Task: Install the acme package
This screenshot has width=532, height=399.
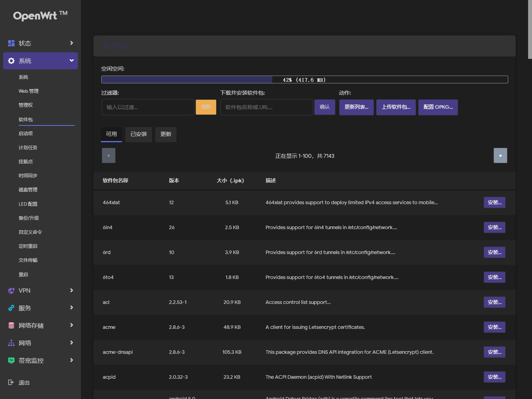Action: (495, 327)
